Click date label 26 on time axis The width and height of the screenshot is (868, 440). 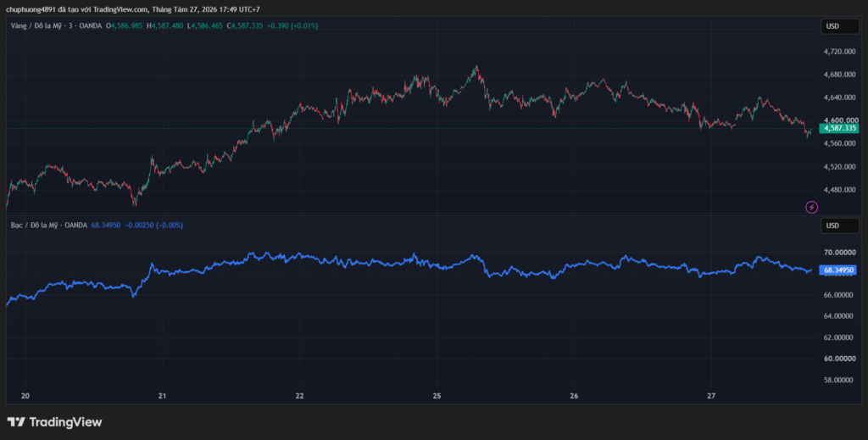click(574, 396)
